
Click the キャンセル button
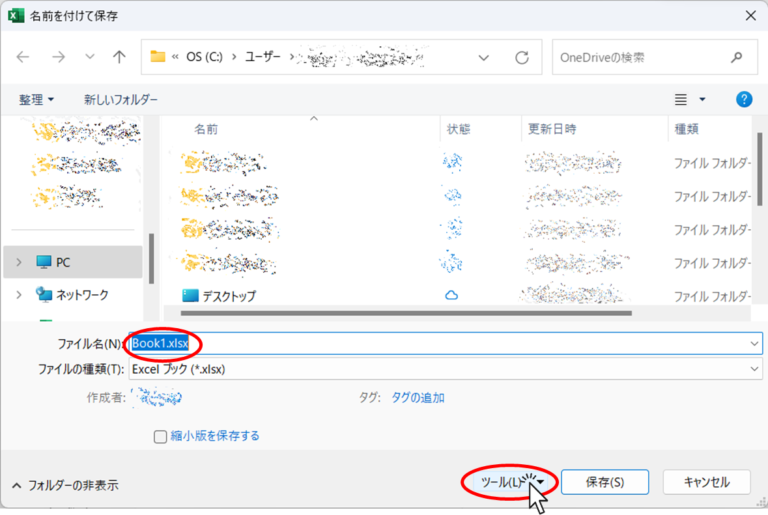point(706,482)
